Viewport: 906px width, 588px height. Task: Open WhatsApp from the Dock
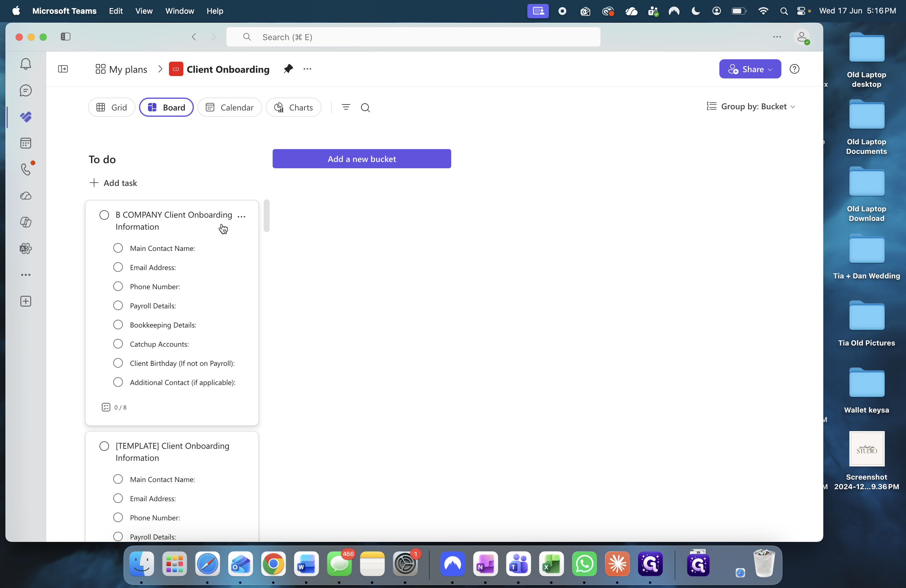[584, 564]
